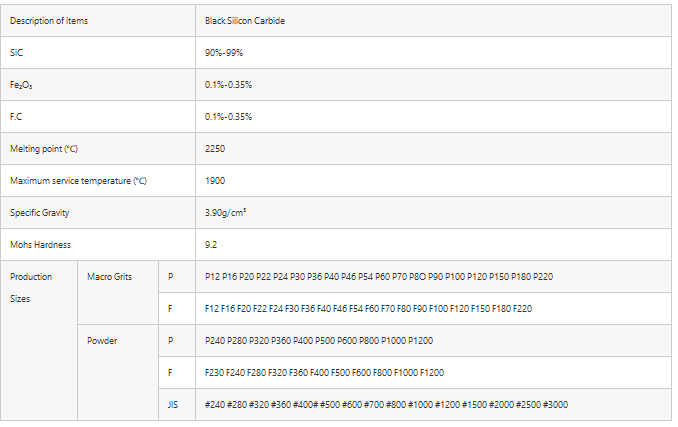The width and height of the screenshot is (678, 427).
Task: Click the '3.90g/cm³' value cell
Action: pyautogui.click(x=226, y=212)
